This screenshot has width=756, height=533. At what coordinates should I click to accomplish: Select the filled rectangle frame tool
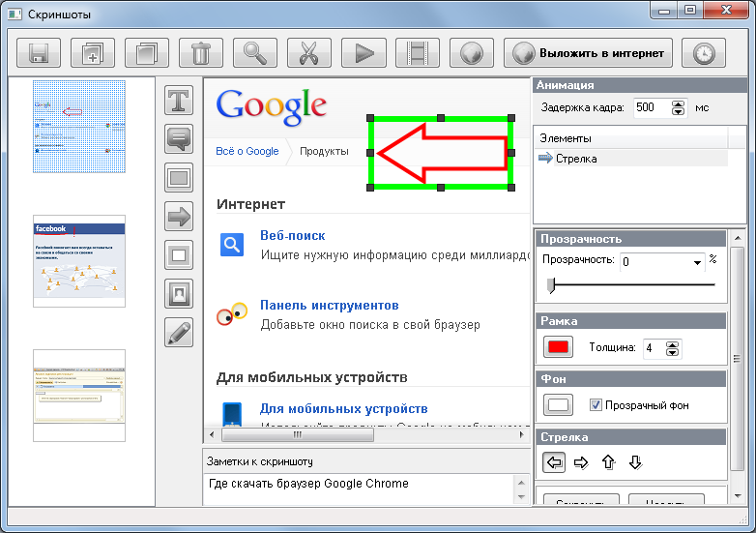click(x=179, y=178)
